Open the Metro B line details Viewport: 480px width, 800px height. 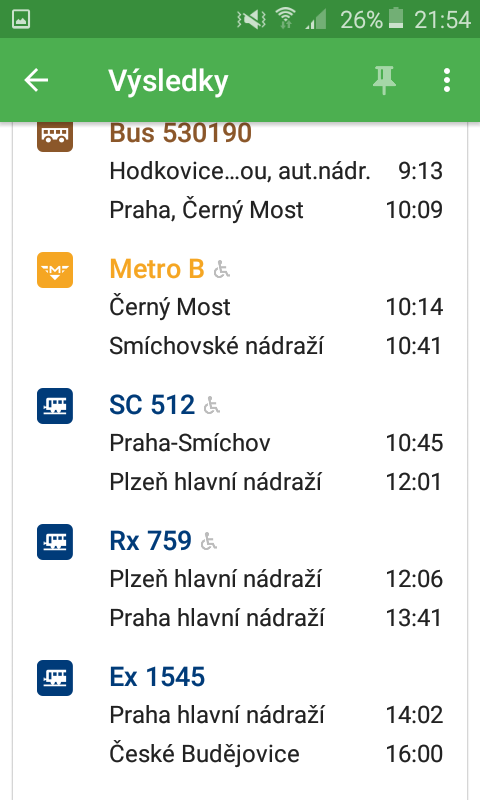coord(157,269)
